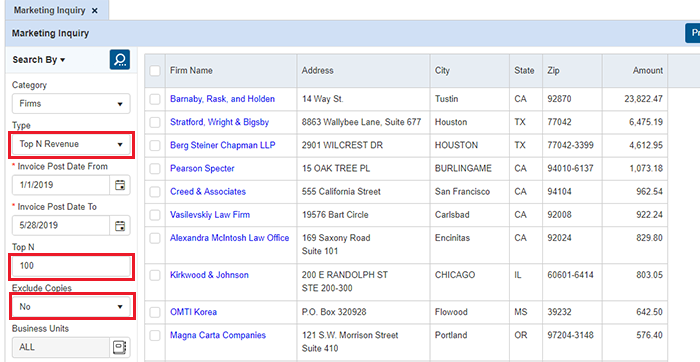Open the Kirkwood & Johnson firm link
The width and height of the screenshot is (700, 362).
click(209, 275)
